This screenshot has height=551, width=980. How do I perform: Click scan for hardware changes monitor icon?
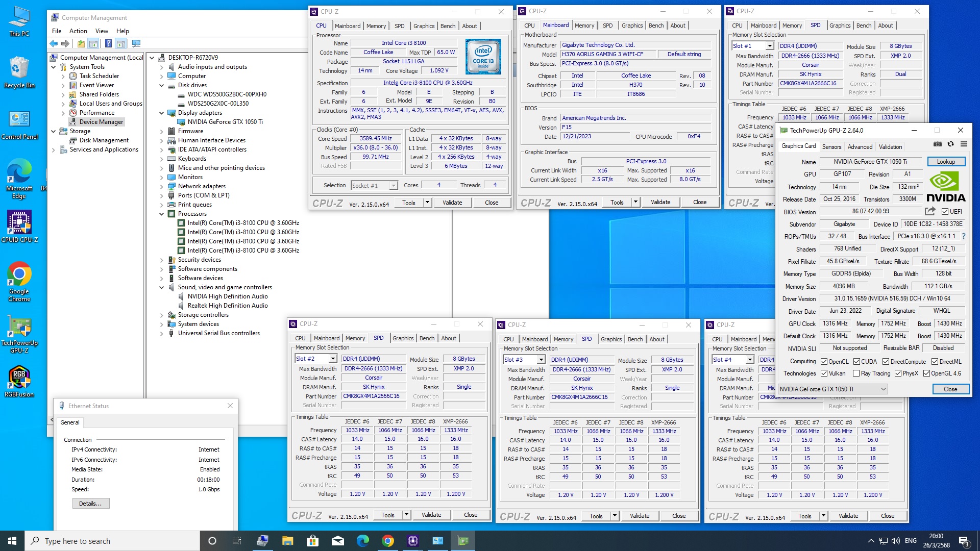[x=136, y=44]
